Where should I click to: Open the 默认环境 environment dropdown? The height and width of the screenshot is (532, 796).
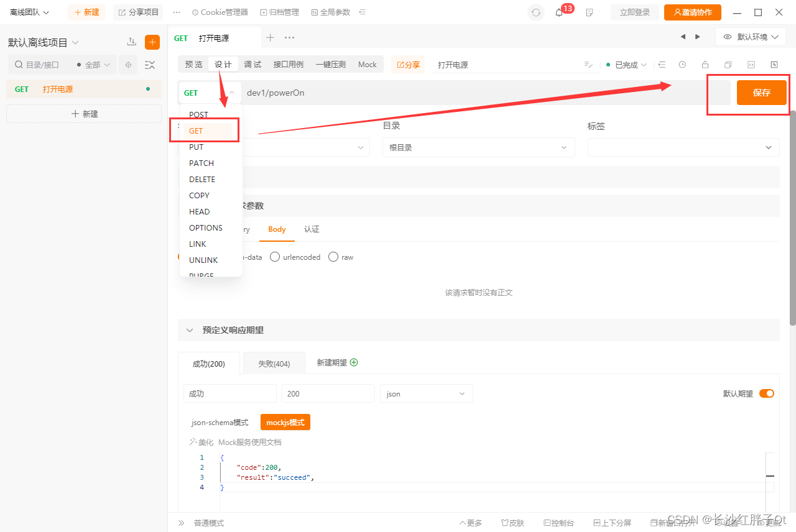point(751,37)
